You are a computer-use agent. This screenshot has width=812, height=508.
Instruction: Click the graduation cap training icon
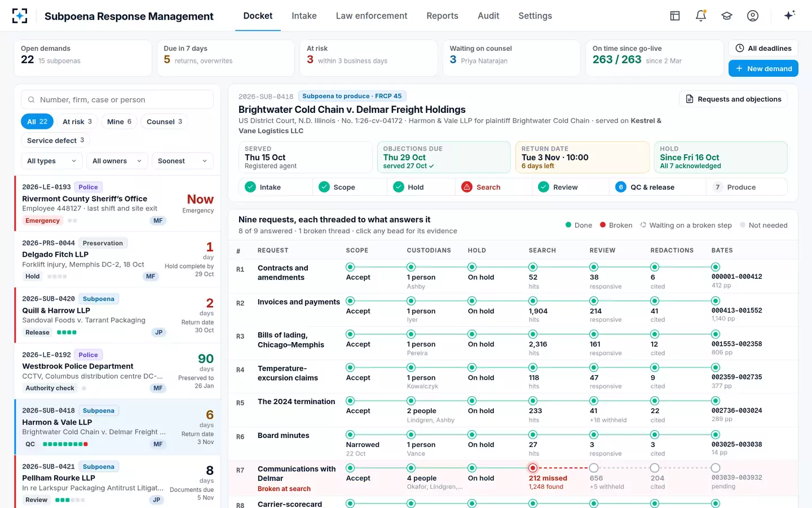(727, 16)
